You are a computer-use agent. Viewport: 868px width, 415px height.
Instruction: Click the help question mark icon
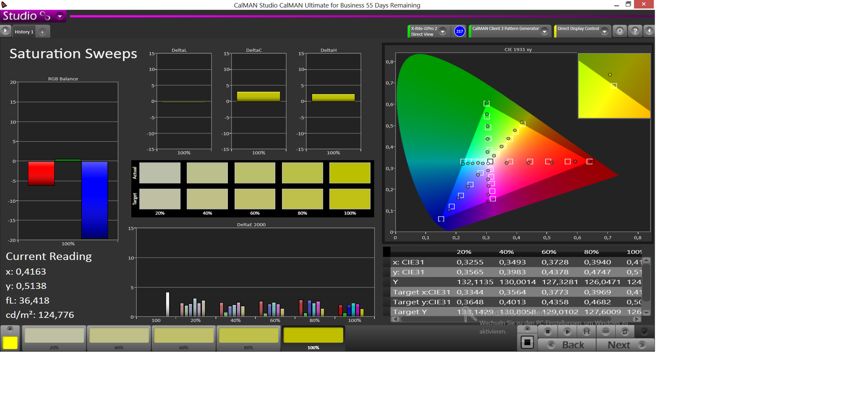pyautogui.click(x=635, y=31)
